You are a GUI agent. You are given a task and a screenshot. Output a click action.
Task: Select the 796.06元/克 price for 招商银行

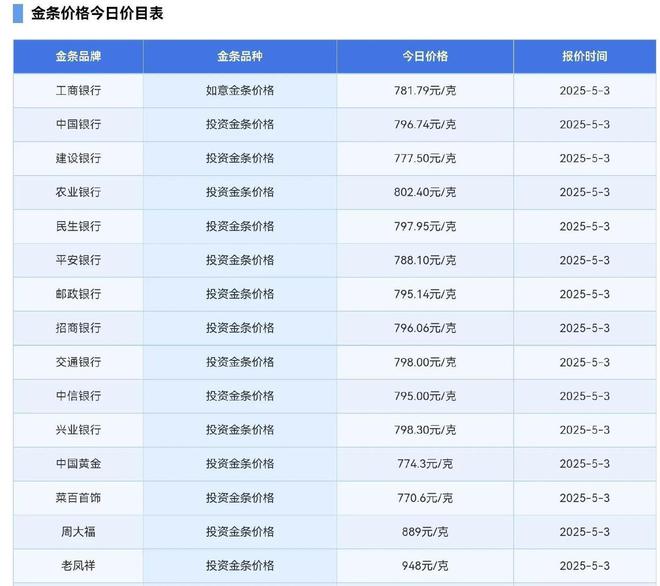(x=425, y=328)
